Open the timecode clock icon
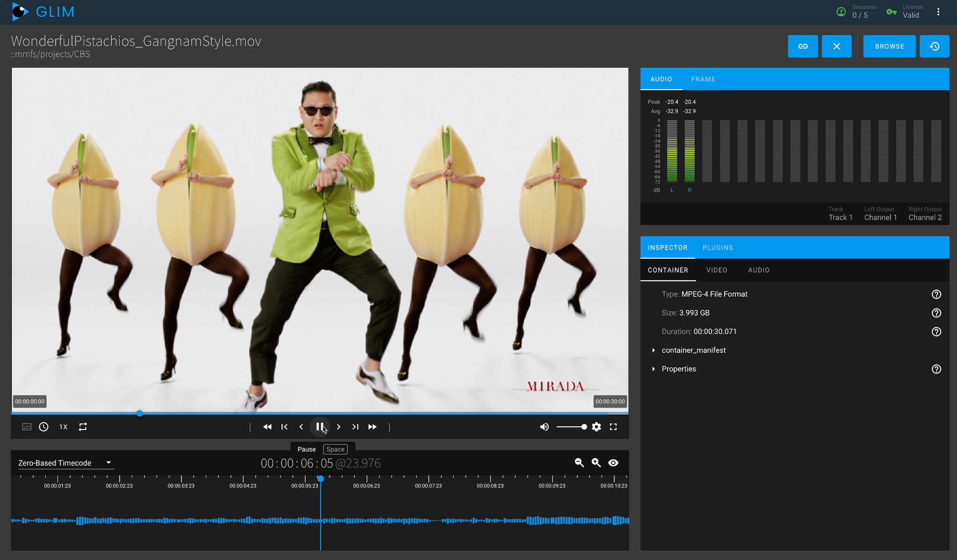The image size is (957, 560). [x=43, y=427]
